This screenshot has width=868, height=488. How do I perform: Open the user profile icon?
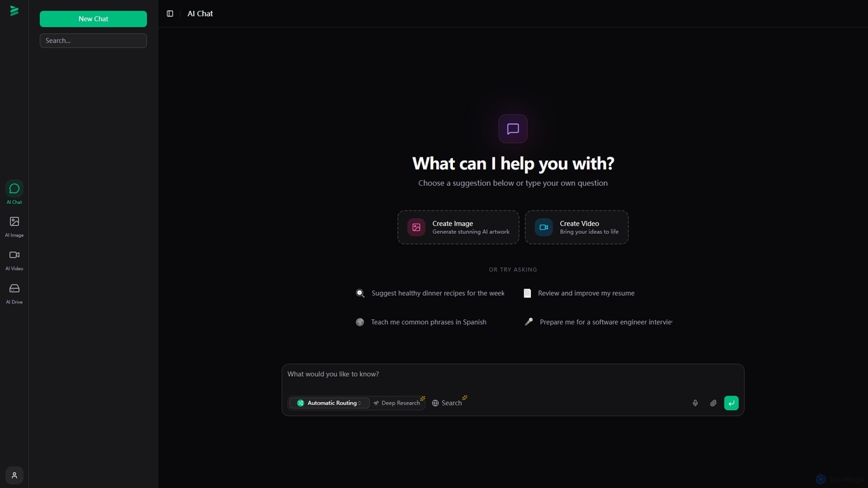(x=14, y=475)
